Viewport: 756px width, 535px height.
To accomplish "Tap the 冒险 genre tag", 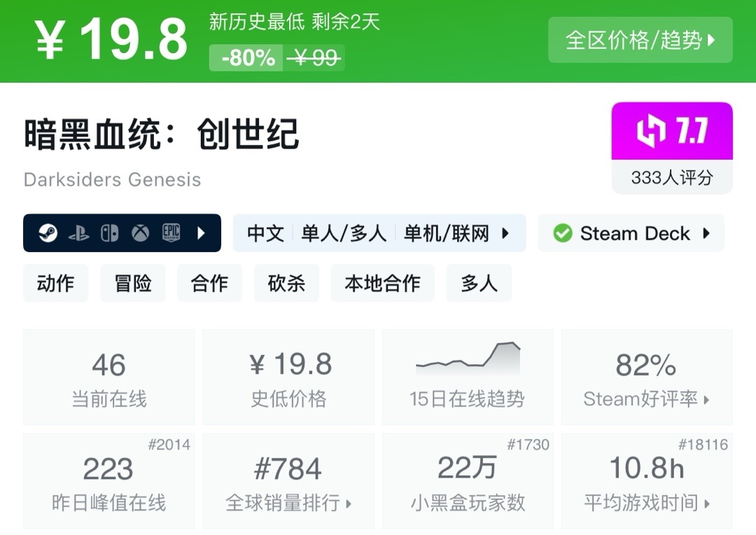I will click(x=132, y=283).
